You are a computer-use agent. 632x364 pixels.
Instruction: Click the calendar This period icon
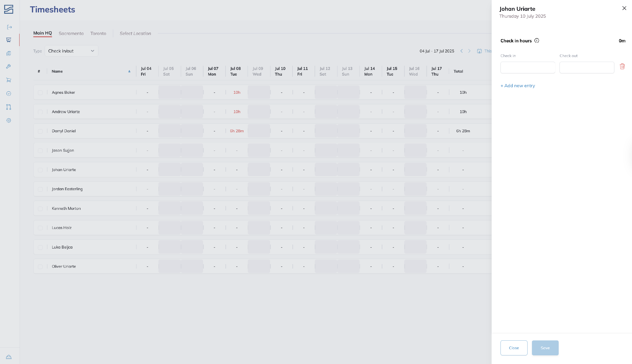479,51
